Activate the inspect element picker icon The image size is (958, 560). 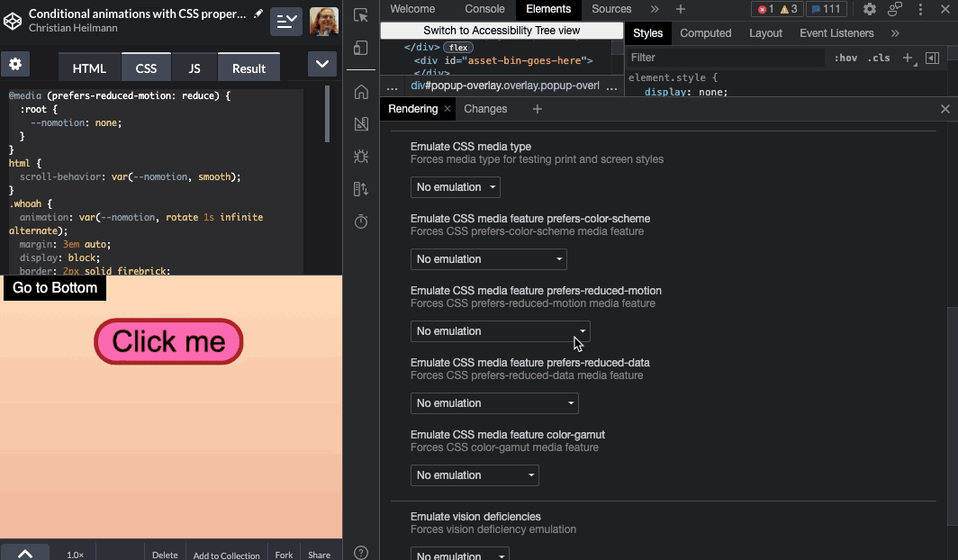(x=360, y=15)
